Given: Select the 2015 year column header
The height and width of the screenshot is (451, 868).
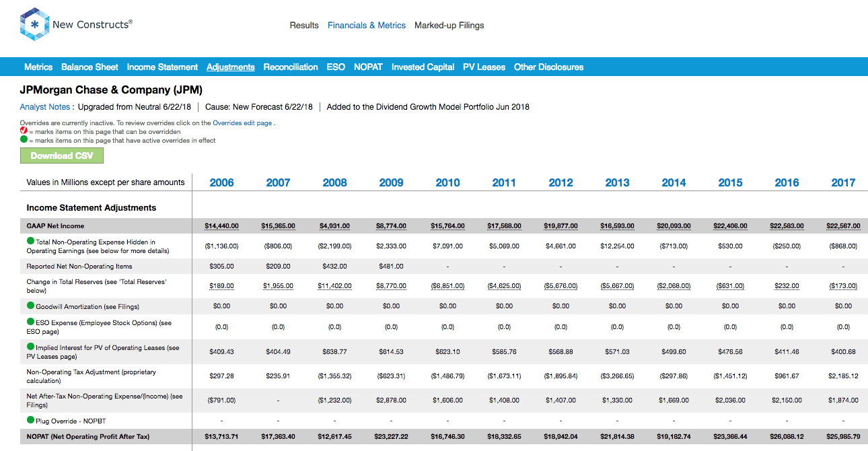Looking at the screenshot, I should tap(731, 182).
